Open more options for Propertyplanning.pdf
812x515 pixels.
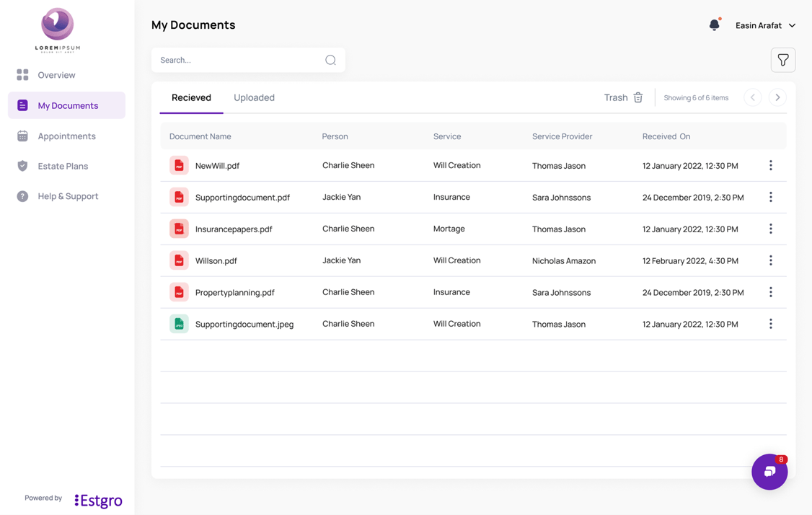point(771,292)
